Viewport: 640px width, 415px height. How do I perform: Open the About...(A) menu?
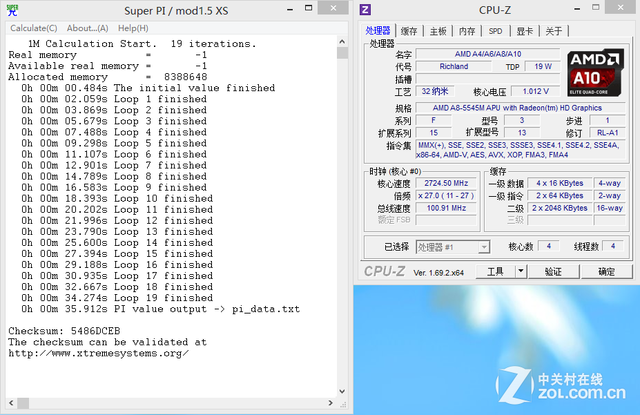pos(87,28)
